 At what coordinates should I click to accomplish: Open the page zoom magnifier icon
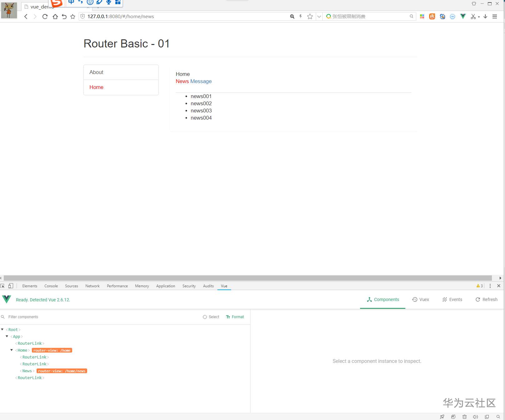[292, 17]
